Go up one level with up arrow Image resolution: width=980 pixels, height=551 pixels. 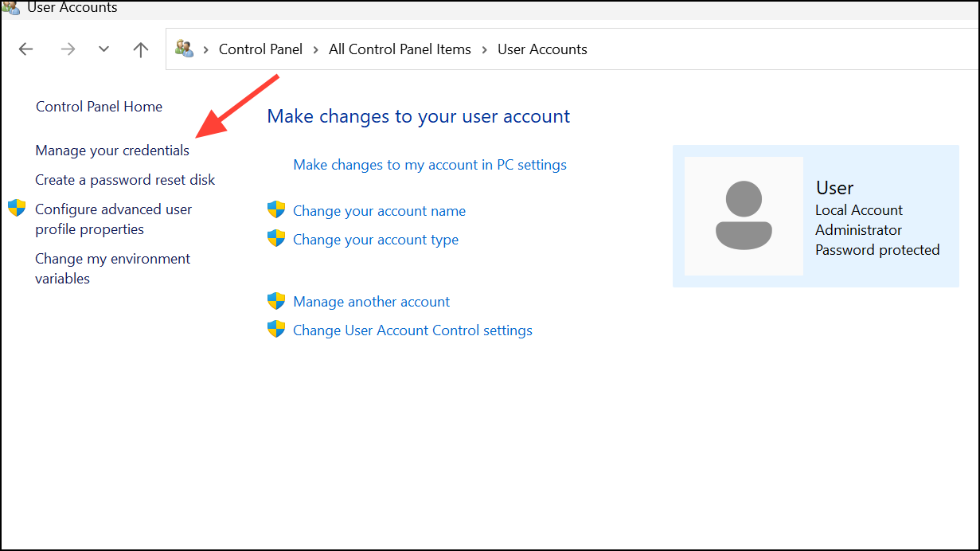point(141,49)
